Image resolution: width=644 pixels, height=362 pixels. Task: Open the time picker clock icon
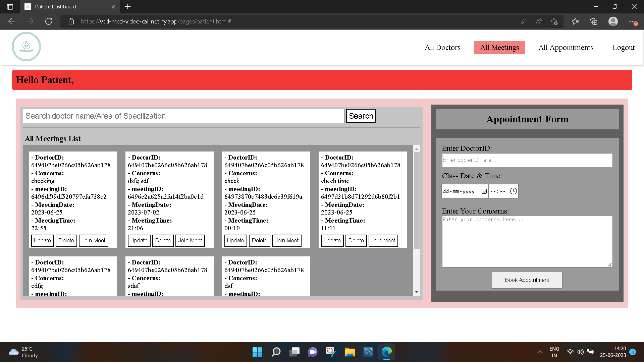pos(514,191)
